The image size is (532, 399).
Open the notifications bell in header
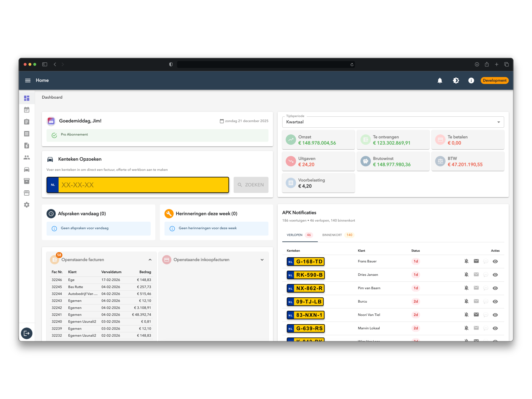click(x=440, y=80)
